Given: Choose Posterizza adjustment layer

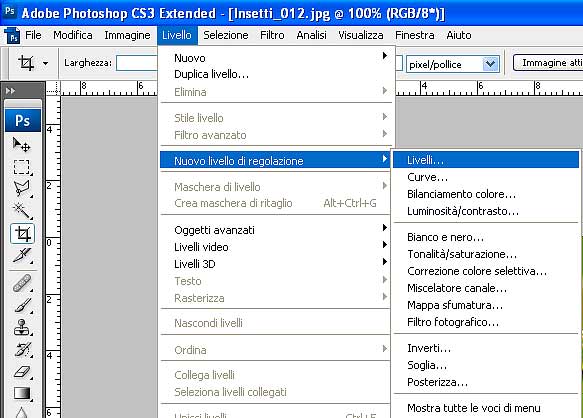Looking at the screenshot, I should [x=486, y=382].
